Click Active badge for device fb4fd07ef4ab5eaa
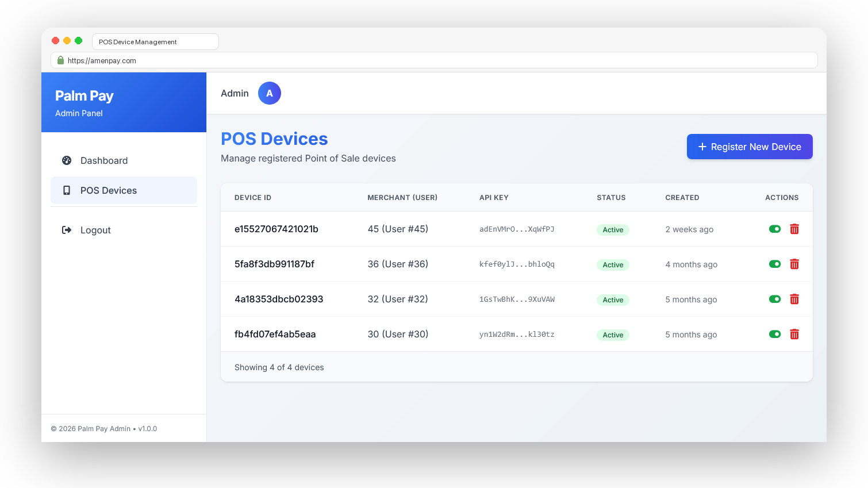Screen dimensions: 868x488 click(x=613, y=335)
